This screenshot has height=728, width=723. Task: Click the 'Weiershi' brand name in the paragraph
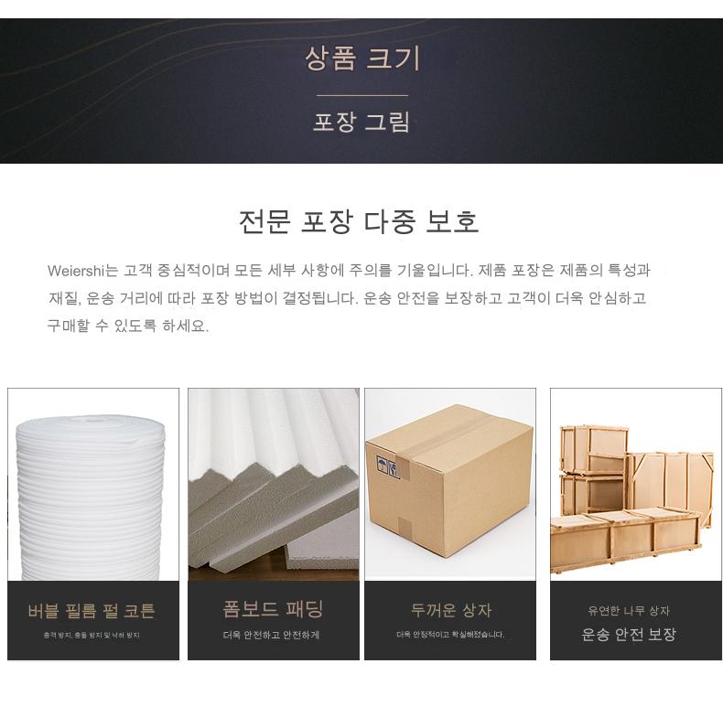[x=77, y=271]
